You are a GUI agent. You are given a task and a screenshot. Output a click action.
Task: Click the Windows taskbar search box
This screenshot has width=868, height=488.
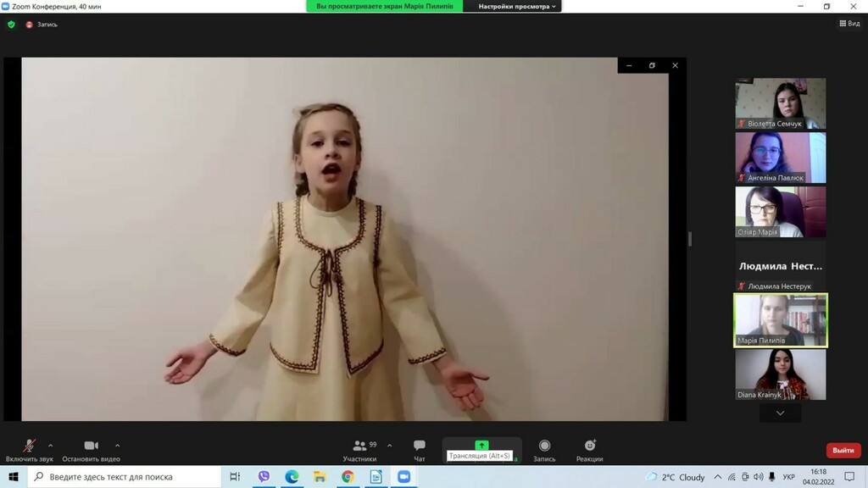coord(125,477)
